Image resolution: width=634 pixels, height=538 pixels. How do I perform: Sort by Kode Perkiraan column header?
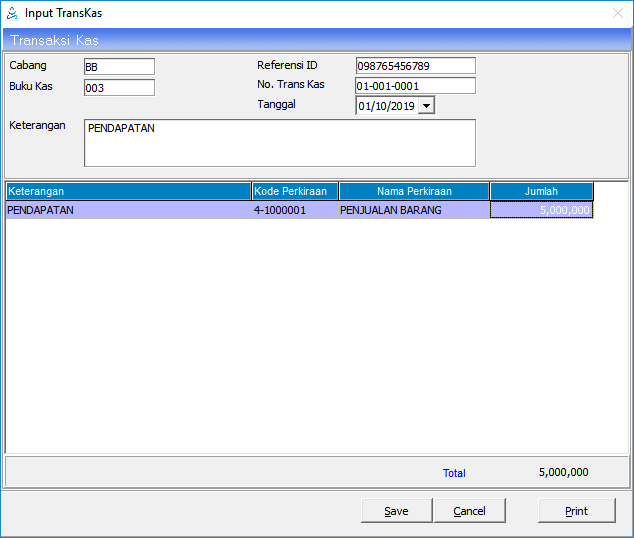click(x=295, y=191)
